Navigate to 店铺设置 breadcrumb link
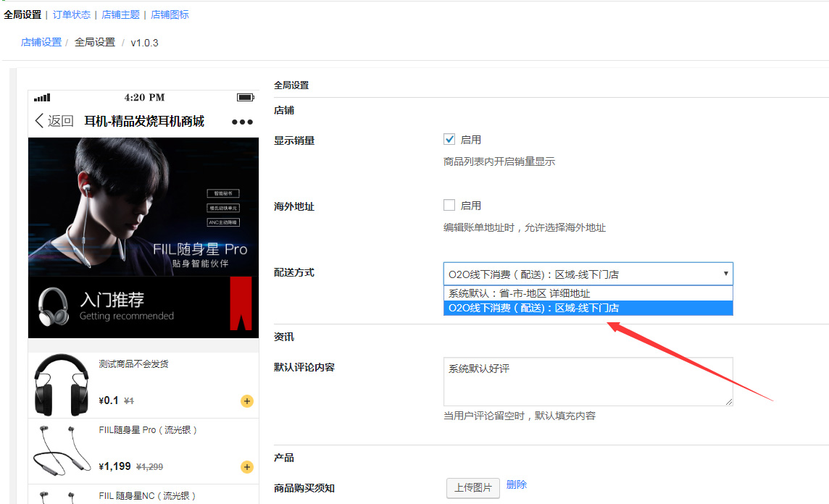Viewport: 829px width, 504px height. (41, 42)
